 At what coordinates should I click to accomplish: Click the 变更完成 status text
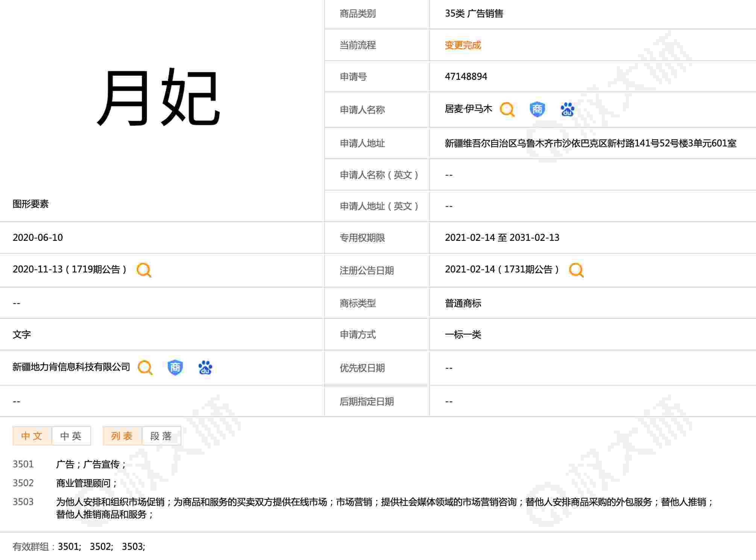coord(463,45)
